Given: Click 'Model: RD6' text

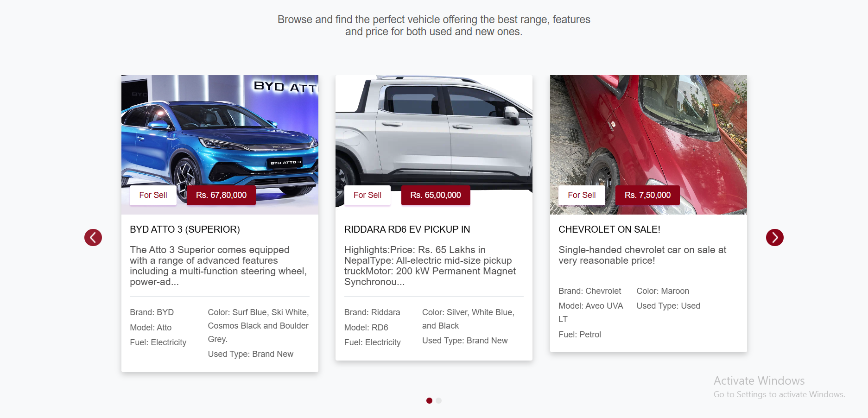Looking at the screenshot, I should tap(366, 328).
